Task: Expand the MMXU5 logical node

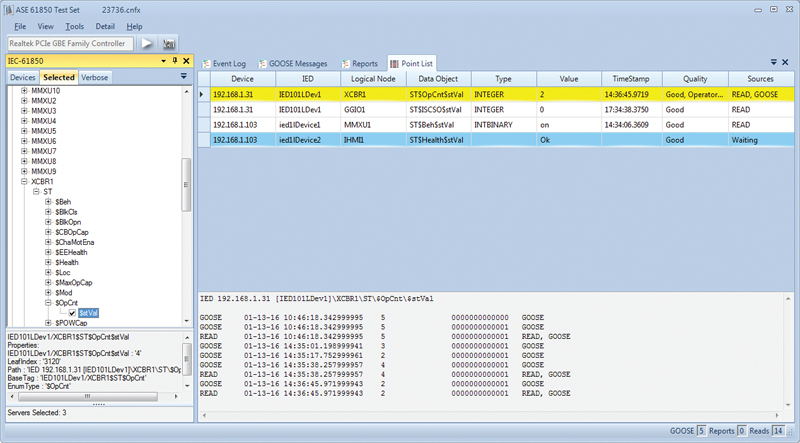Action: coord(25,131)
